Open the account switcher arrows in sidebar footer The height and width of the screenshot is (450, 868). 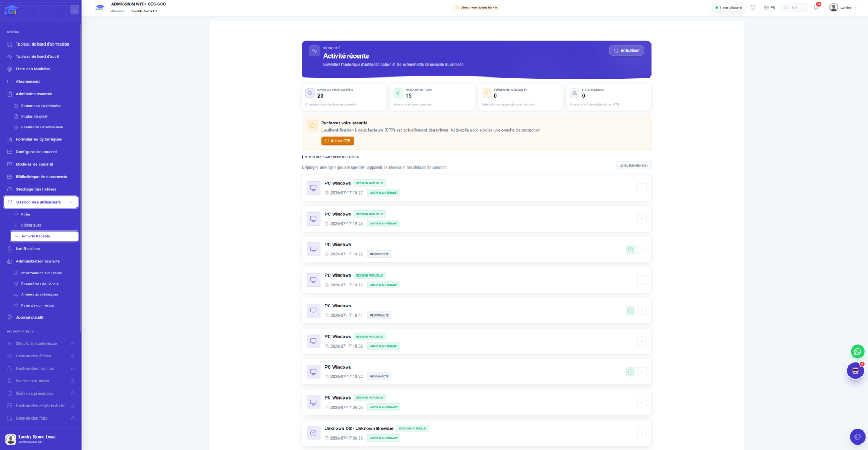point(73,439)
